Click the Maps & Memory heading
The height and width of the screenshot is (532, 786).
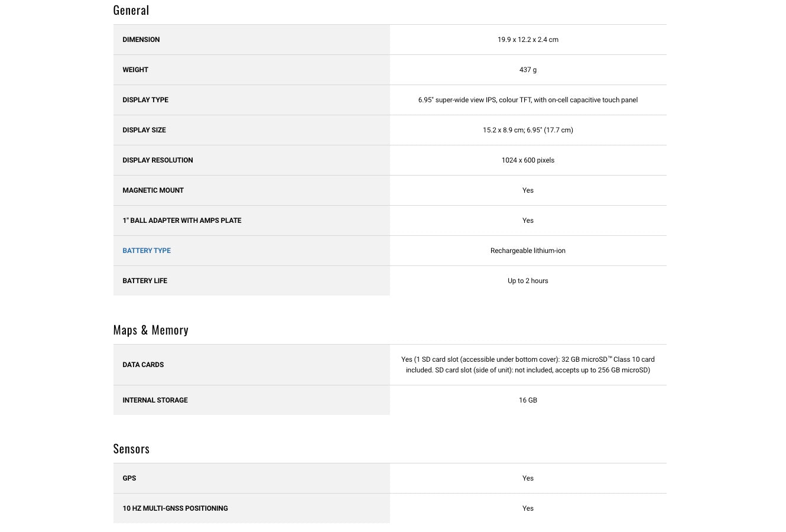151,330
